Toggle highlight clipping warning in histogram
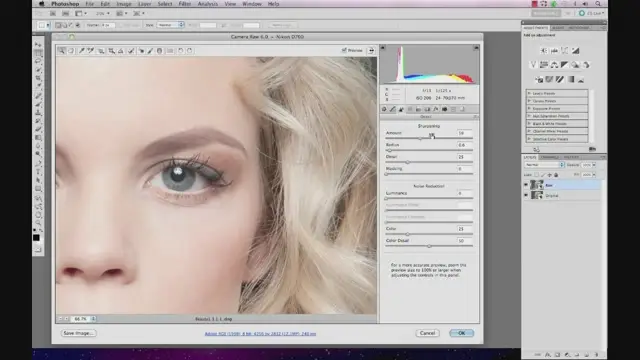Image resolution: width=640 pixels, height=360 pixels. pyautogui.click(x=476, y=48)
